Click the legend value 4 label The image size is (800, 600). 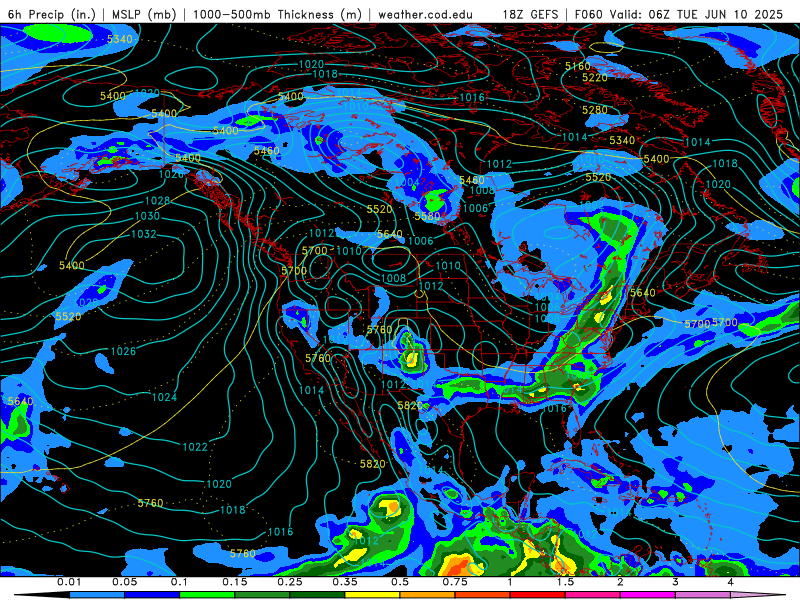731,582
